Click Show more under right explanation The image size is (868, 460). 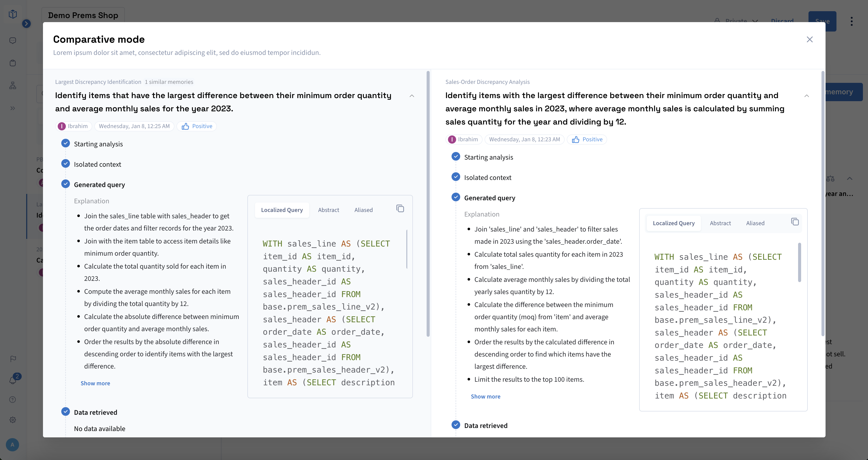(x=486, y=396)
